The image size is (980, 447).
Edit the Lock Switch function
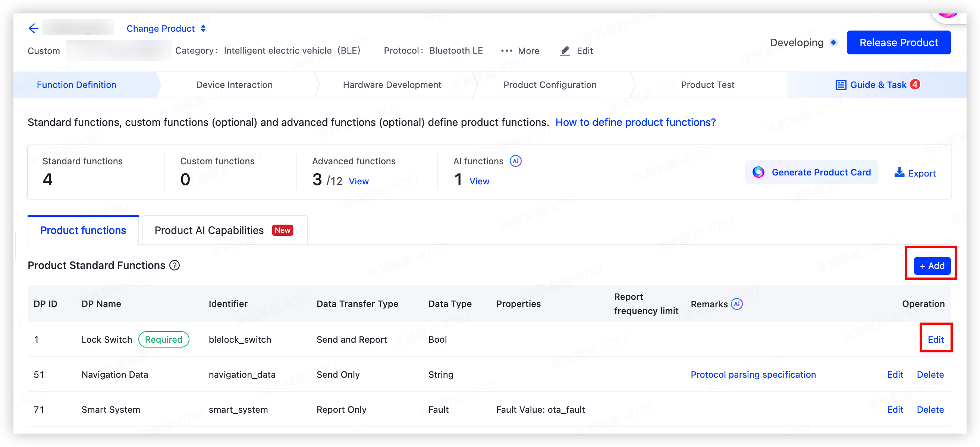936,339
